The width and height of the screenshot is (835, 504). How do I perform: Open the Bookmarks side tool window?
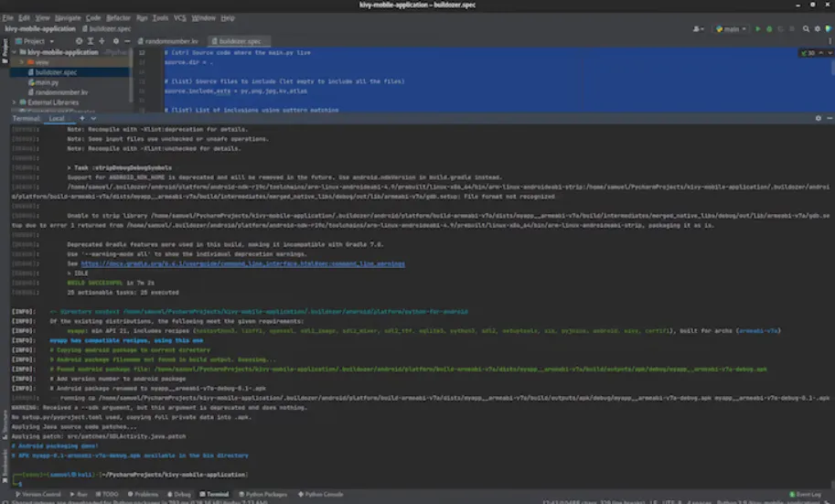click(5, 465)
